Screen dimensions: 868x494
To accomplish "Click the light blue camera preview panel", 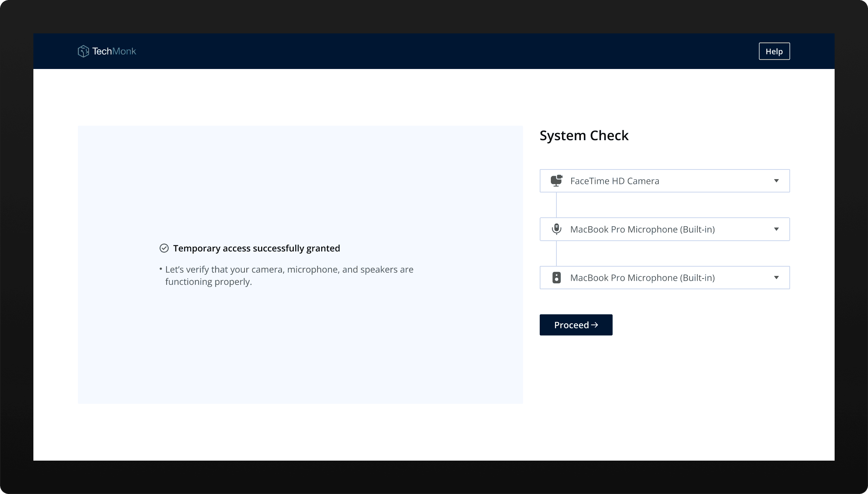I will (300, 178).
